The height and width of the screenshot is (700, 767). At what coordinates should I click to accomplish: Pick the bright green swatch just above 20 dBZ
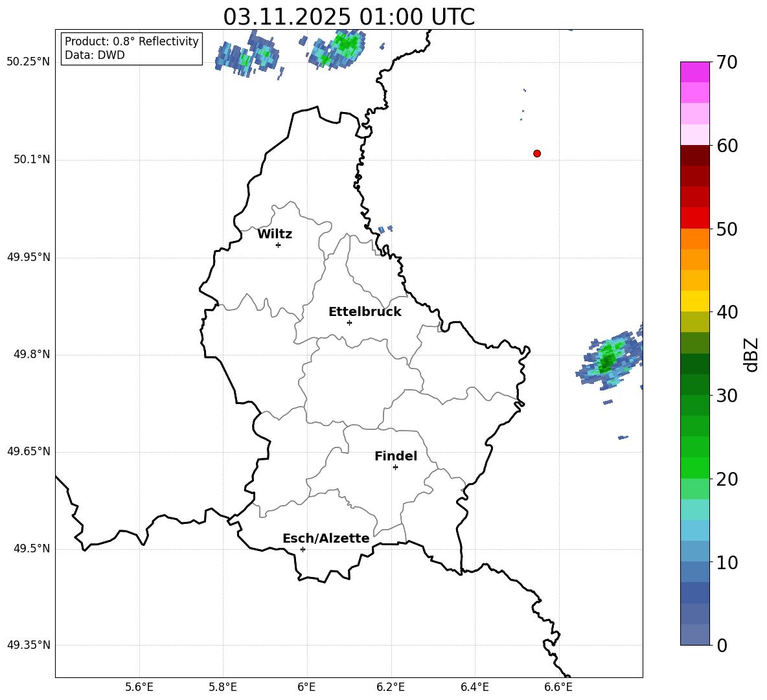[x=694, y=468]
